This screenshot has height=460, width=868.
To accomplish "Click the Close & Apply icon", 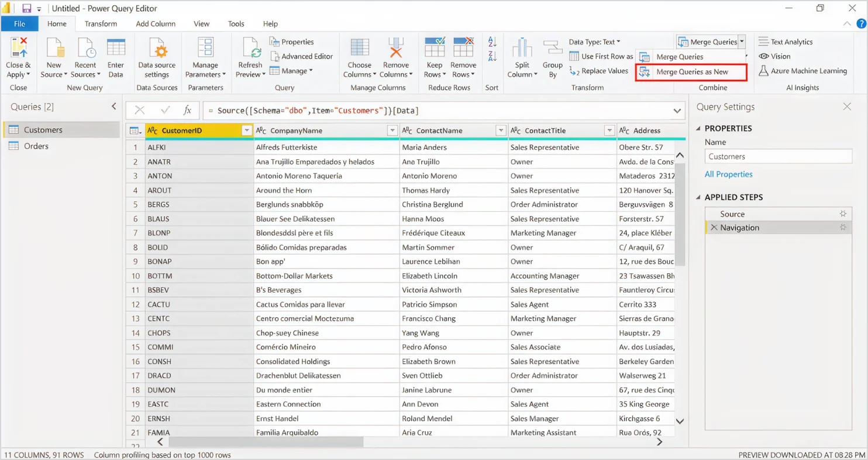I will 18,47.
